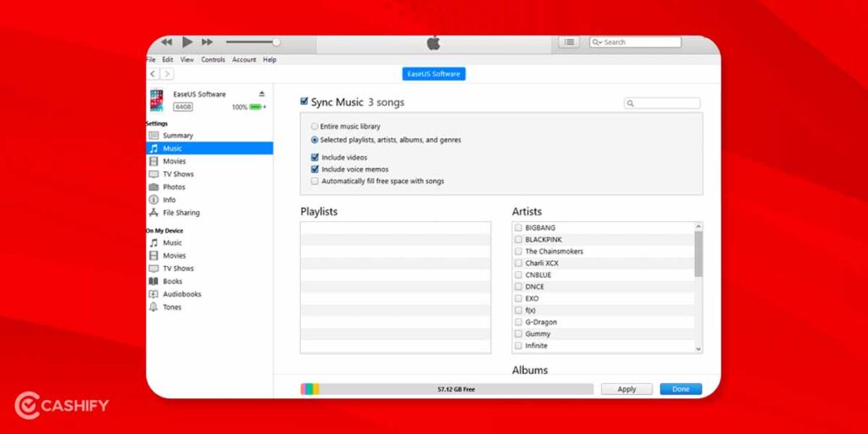Click the Artists list scrollbar thumb

pyautogui.click(x=698, y=253)
